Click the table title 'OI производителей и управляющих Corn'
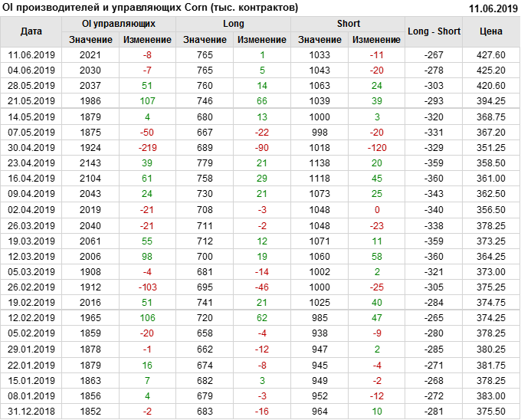This screenshot has width=521, height=420. [x=150, y=8]
